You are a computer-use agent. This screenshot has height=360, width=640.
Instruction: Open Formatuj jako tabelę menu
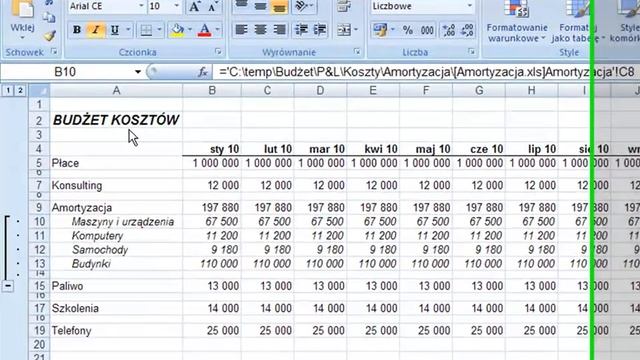tap(578, 22)
